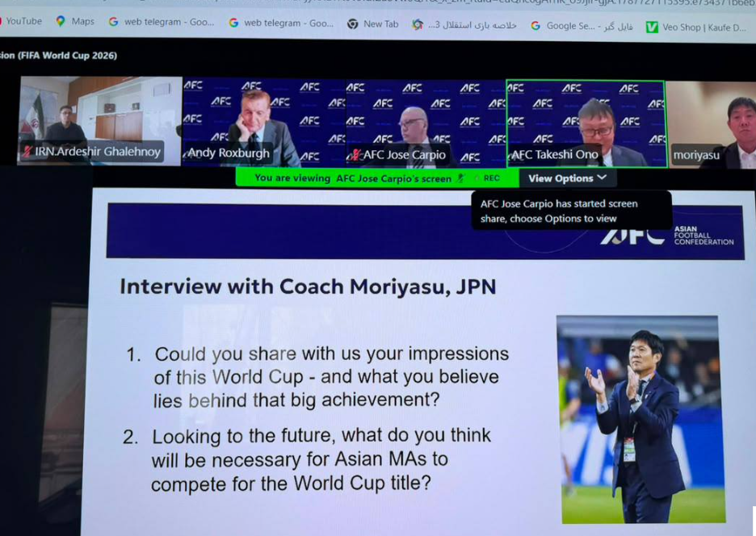The image size is (756, 536).
Task: Open the Persian Esteghlal game summary bookmark
Action: click(x=464, y=25)
